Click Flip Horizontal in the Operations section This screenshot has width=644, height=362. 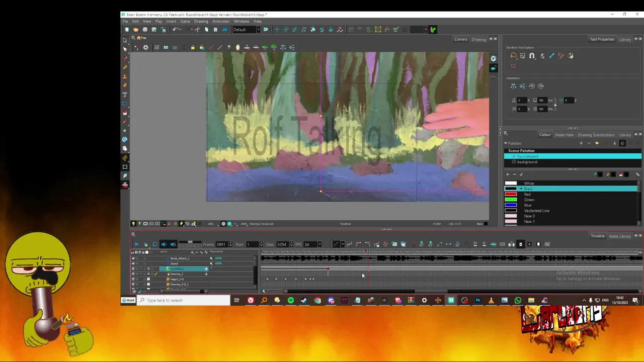click(513, 86)
